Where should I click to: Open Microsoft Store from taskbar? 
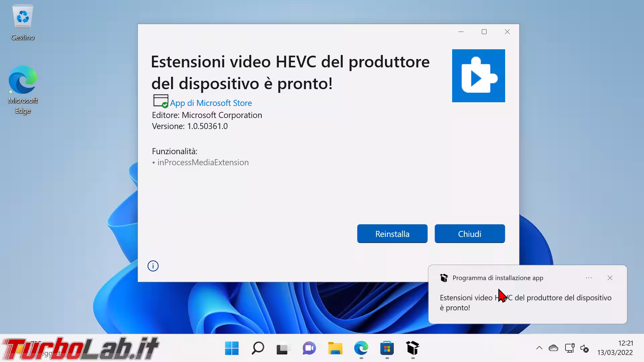pyautogui.click(x=387, y=348)
